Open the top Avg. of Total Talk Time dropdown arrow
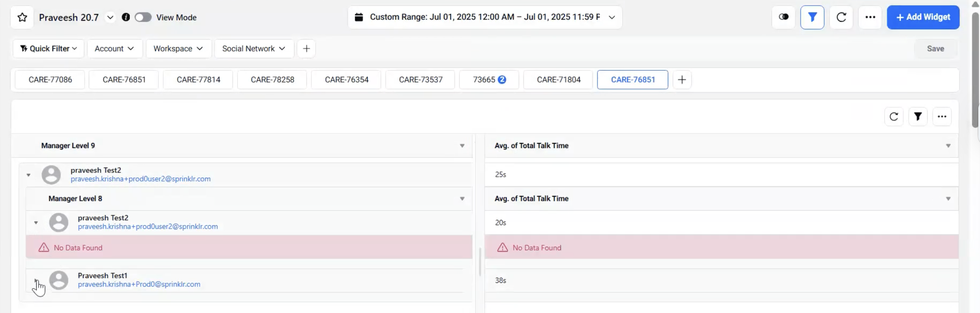 (x=948, y=146)
